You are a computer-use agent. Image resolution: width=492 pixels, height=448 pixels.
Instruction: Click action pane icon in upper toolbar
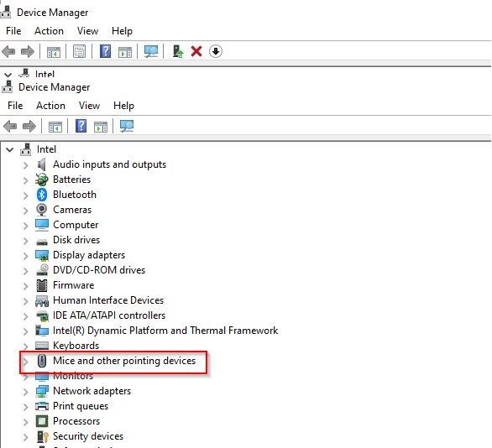point(125,52)
